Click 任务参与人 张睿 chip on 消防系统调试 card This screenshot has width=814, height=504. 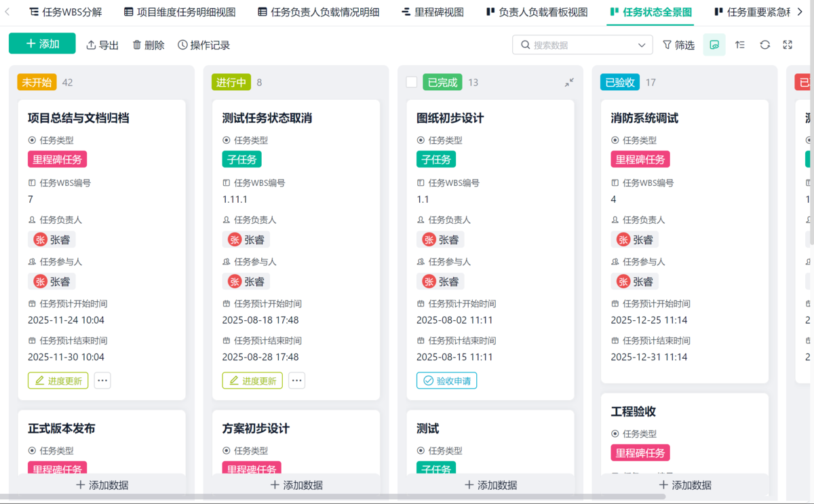point(635,282)
